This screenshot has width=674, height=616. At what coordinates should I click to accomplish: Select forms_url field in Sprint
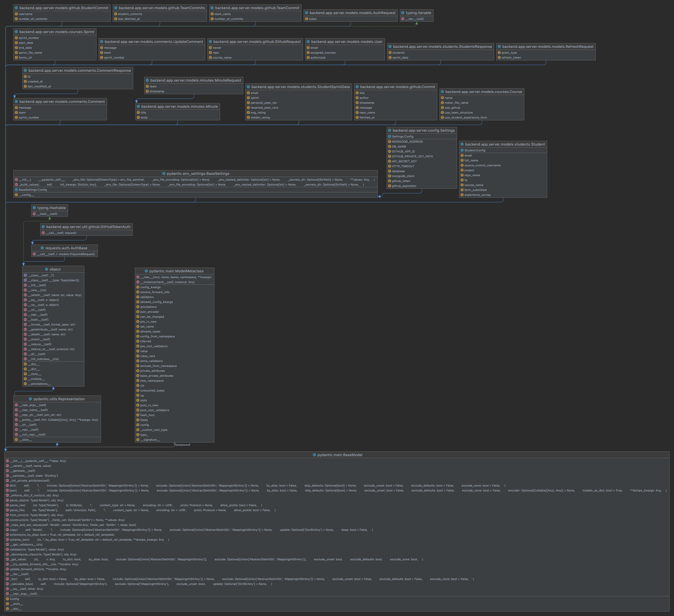tap(25, 58)
